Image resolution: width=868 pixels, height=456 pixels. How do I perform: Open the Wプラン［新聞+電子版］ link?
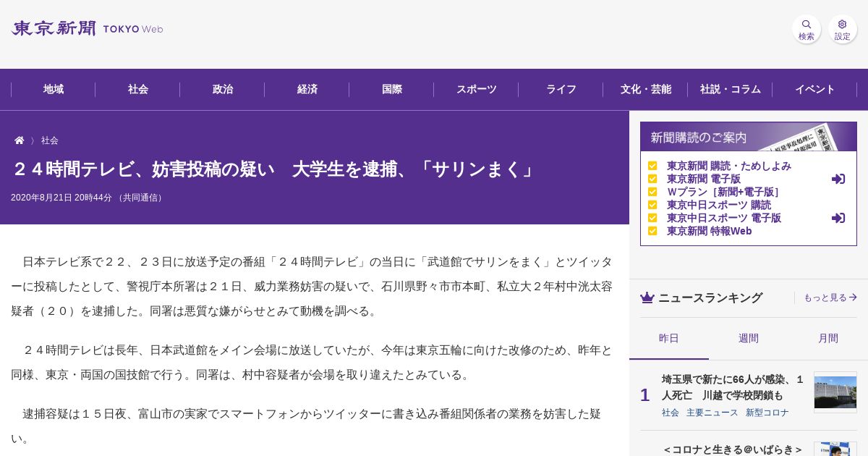coord(725,192)
